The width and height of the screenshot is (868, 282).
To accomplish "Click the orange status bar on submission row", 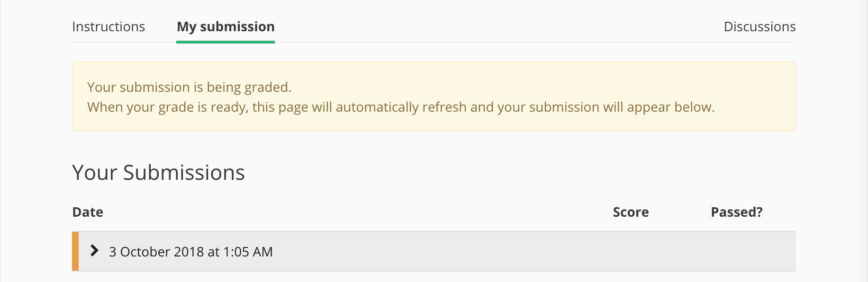I will pos(75,251).
